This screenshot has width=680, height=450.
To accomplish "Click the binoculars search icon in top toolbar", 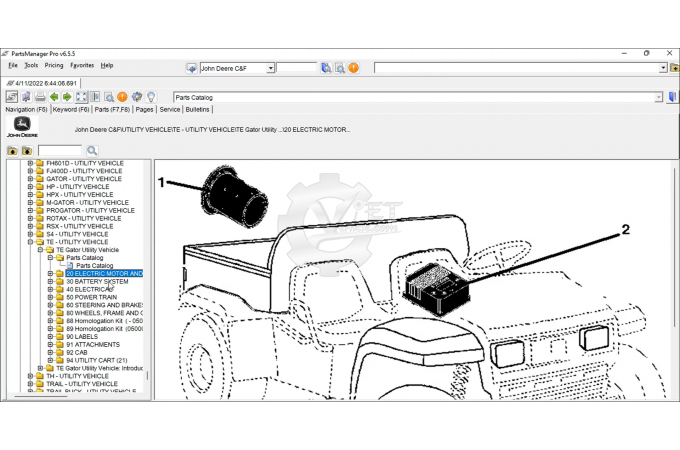I will [x=326, y=68].
